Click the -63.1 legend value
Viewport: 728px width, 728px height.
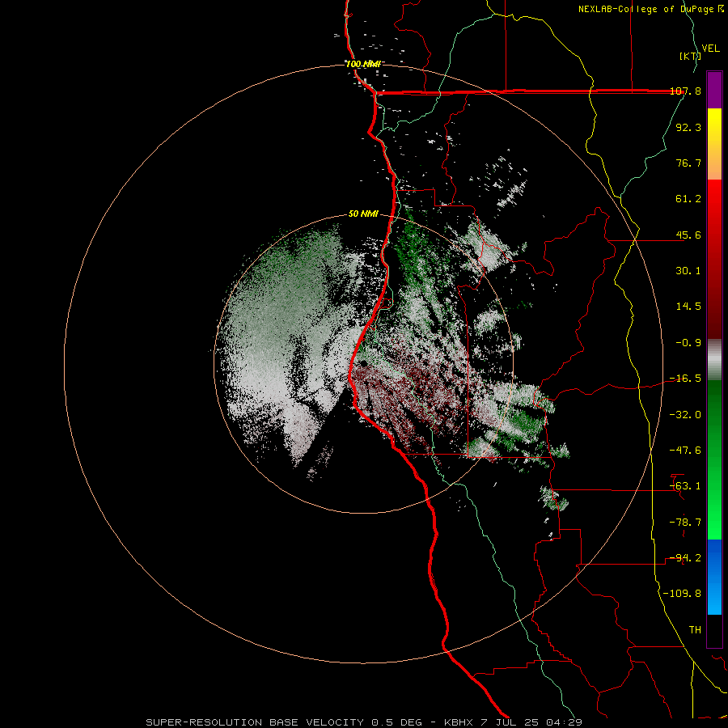pyautogui.click(x=685, y=486)
